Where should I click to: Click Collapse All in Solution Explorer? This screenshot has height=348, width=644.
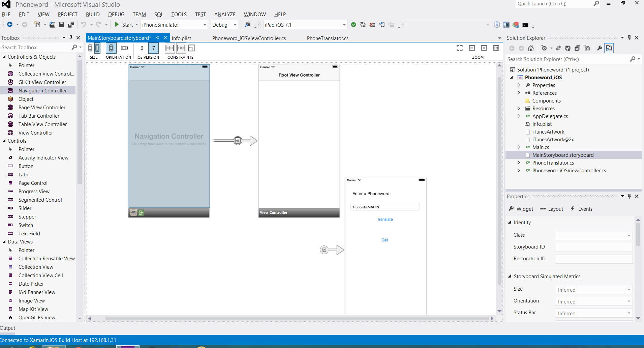pyautogui.click(x=577, y=48)
